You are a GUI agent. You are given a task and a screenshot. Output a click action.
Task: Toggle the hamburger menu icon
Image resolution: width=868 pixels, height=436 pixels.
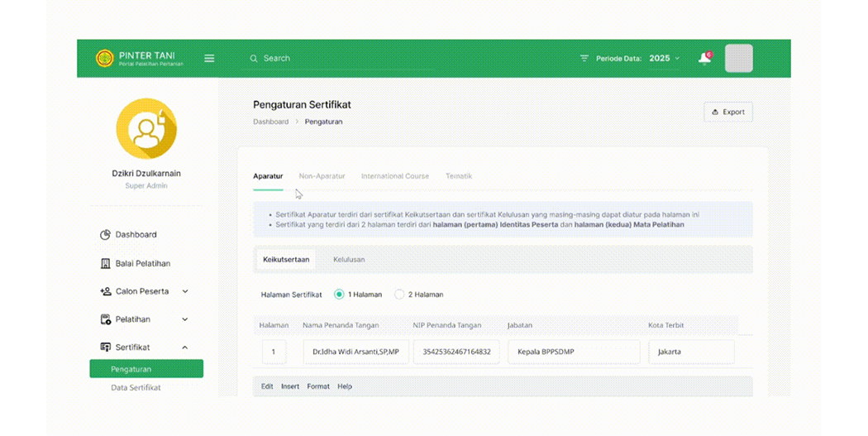click(209, 58)
